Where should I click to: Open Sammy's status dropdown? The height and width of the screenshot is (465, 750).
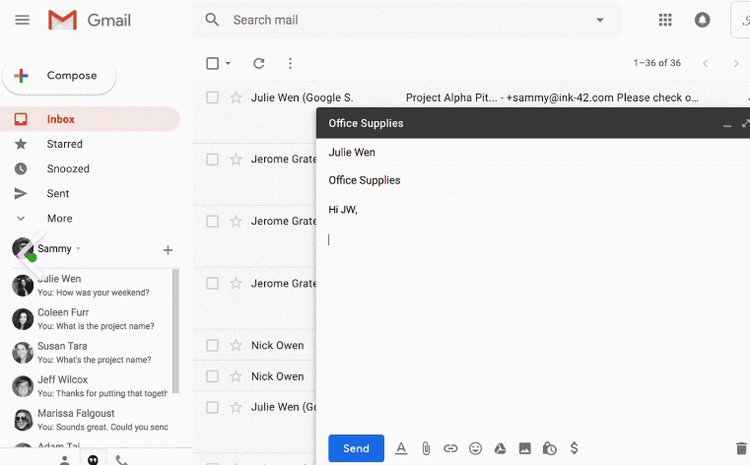click(x=78, y=248)
